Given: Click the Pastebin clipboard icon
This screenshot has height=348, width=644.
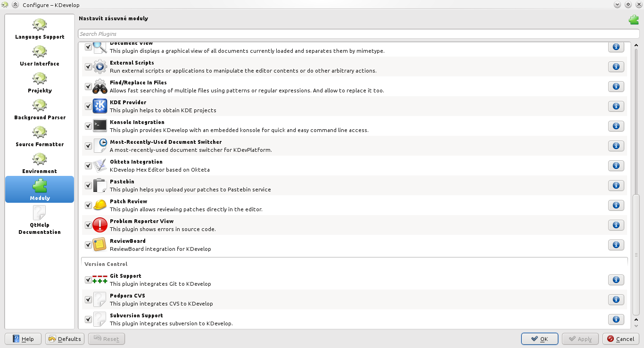Looking at the screenshot, I should (100, 185).
